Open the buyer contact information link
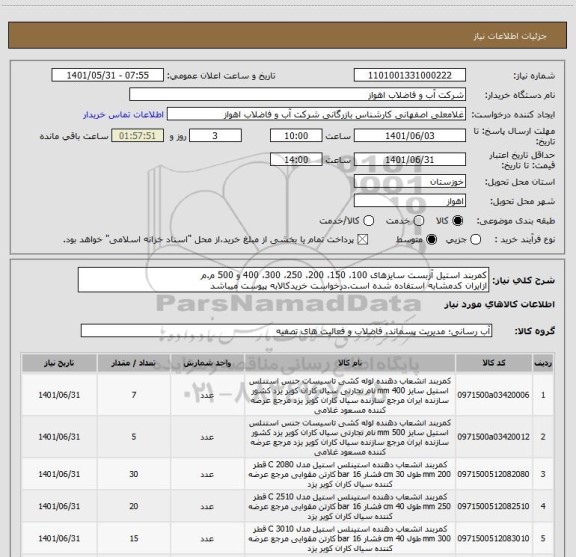The height and width of the screenshot is (557, 576). tap(123, 115)
